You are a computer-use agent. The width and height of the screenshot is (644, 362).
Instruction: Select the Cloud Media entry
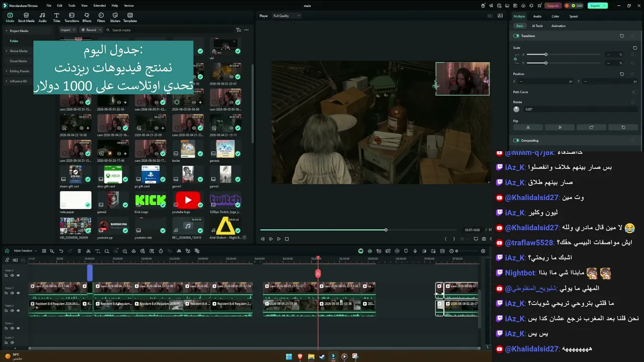(18, 61)
